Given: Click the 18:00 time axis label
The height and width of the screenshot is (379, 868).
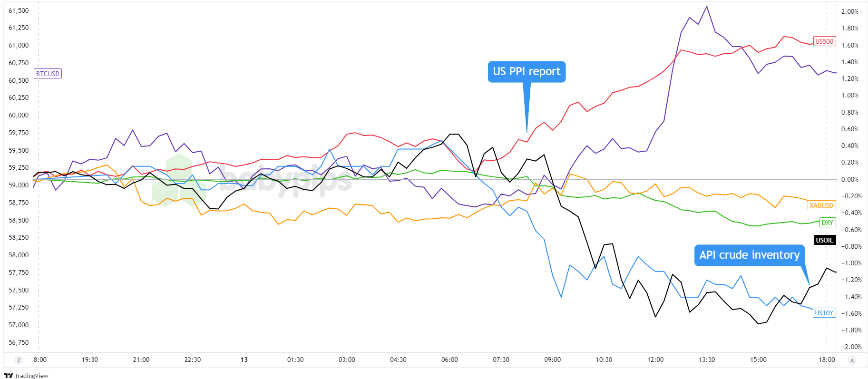Looking at the screenshot, I should (827, 360).
